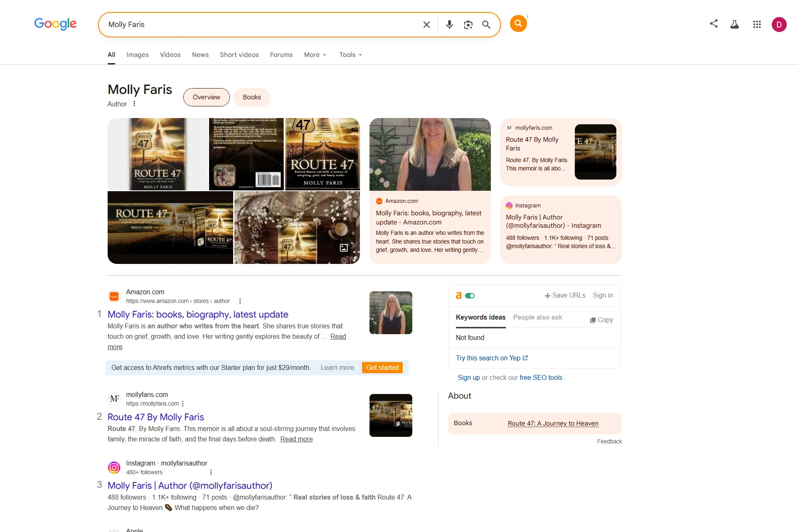Click the Route 47 thumbnail beside the mollyfaris.com result
This screenshot has height=532, width=798.
point(391,415)
